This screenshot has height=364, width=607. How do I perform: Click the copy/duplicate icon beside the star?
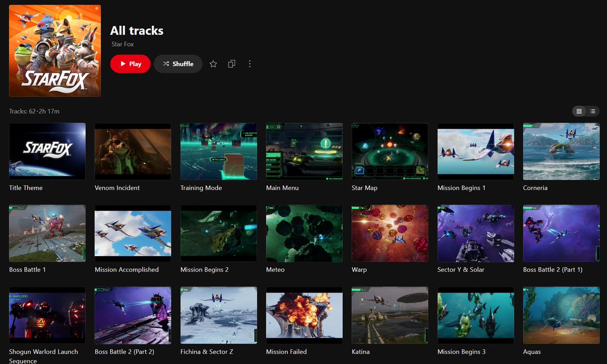click(x=231, y=64)
